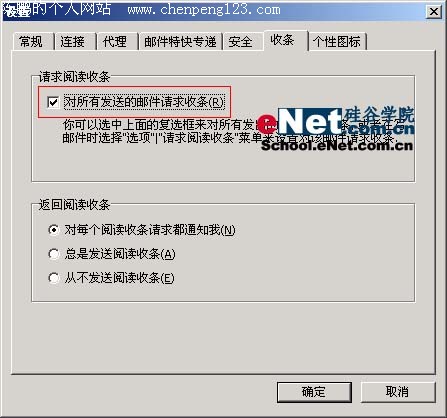The height and width of the screenshot is (418, 447).
Task: Click the 取消 button
Action: tap(398, 392)
